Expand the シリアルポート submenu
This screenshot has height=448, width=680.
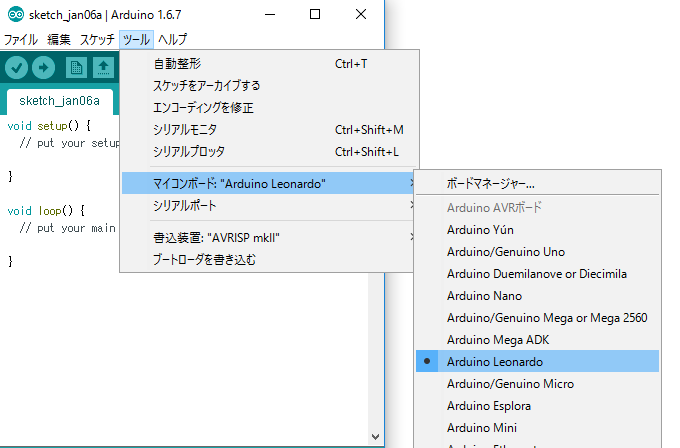tap(268, 206)
